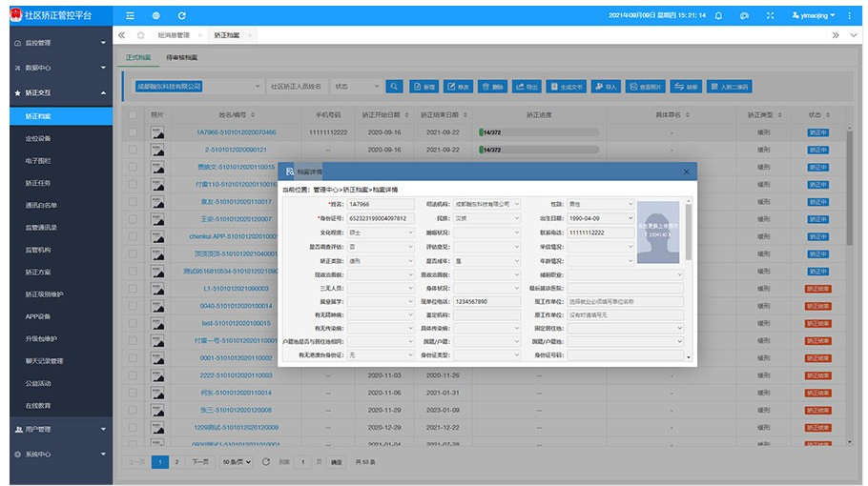Click the refresh icon in top header
The width and height of the screenshot is (868, 486).
pyautogui.click(x=181, y=15)
